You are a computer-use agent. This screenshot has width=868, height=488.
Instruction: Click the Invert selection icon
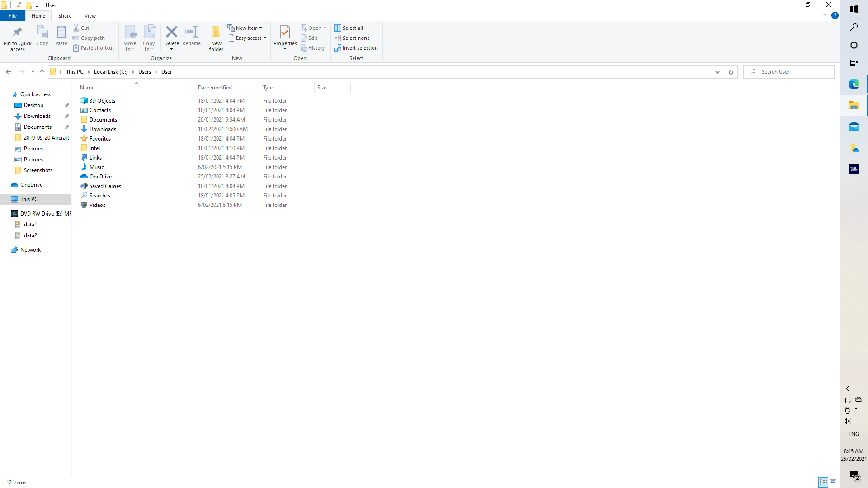[338, 48]
